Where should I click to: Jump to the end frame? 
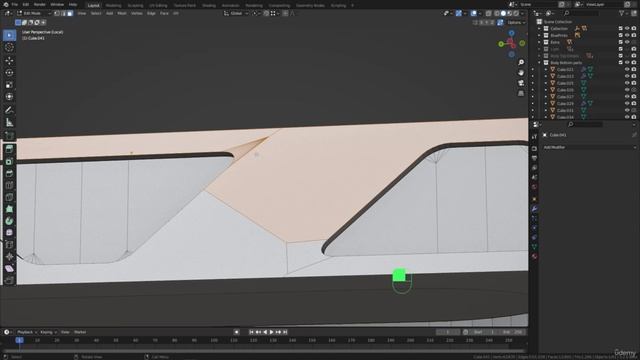tap(285, 332)
